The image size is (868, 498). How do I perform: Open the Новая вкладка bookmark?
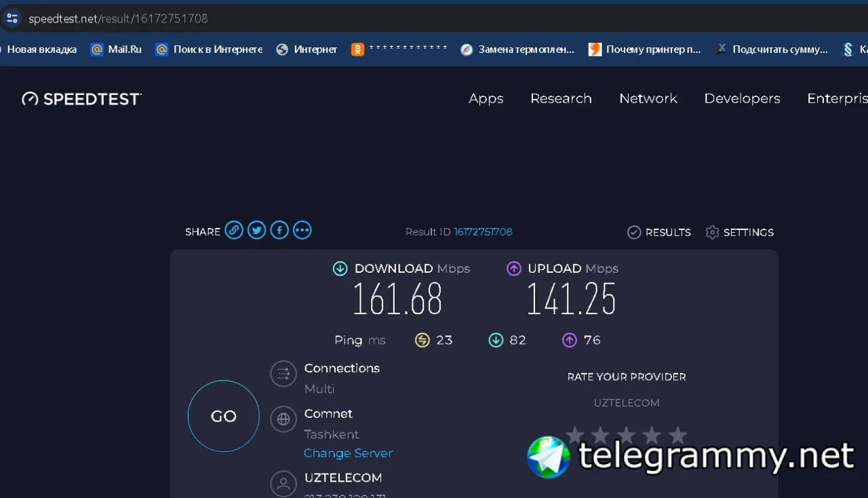39,49
